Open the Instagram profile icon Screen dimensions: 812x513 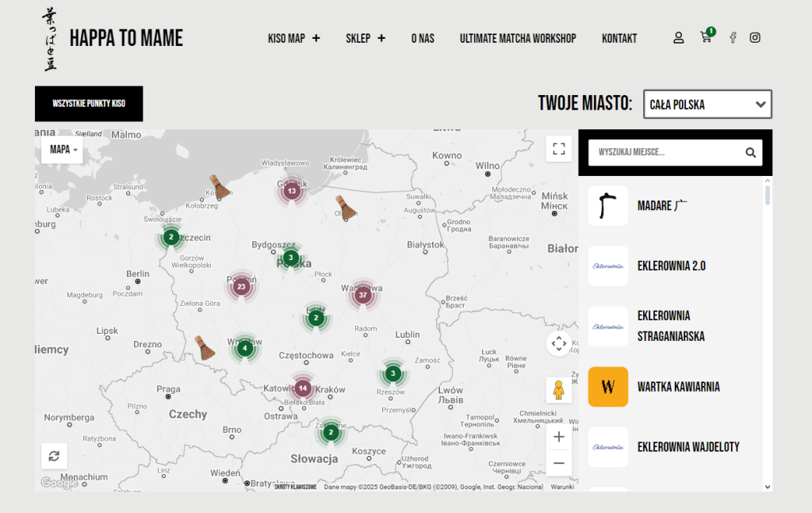pyautogui.click(x=755, y=38)
